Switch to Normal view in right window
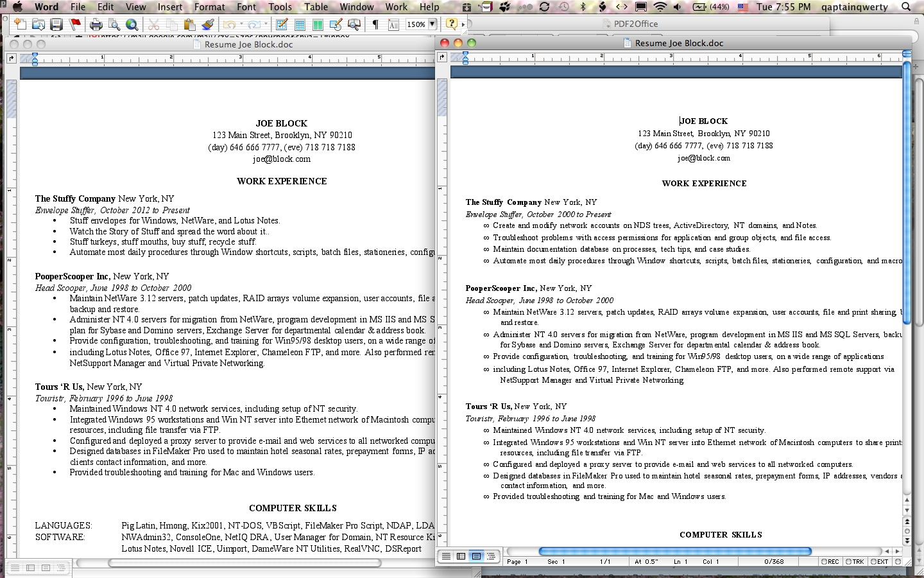Viewport: 924px width, 578px height. (446, 556)
